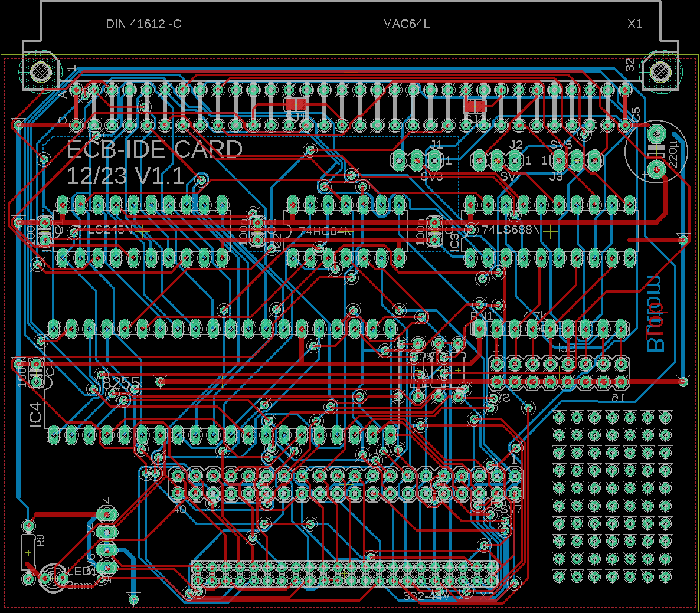Image resolution: width=700 pixels, height=613 pixels.
Task: Click the 74LS688N comparator footprint
Action: [549, 230]
